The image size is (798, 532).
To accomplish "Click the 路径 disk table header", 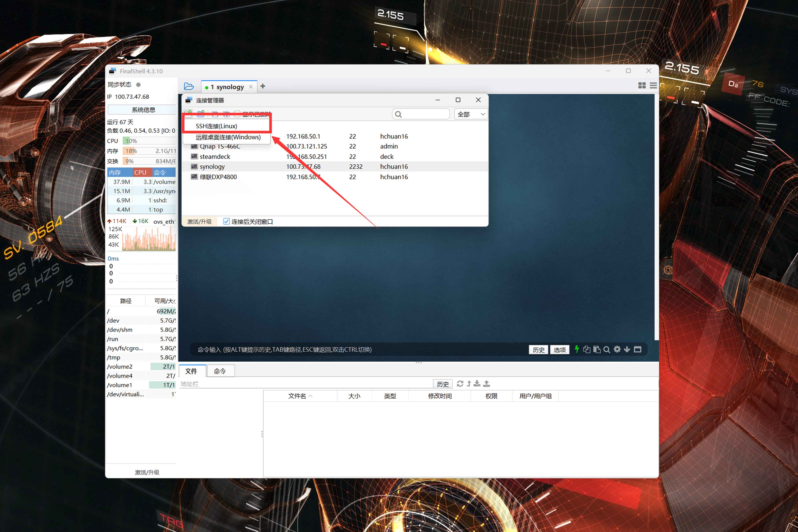I will [125, 301].
